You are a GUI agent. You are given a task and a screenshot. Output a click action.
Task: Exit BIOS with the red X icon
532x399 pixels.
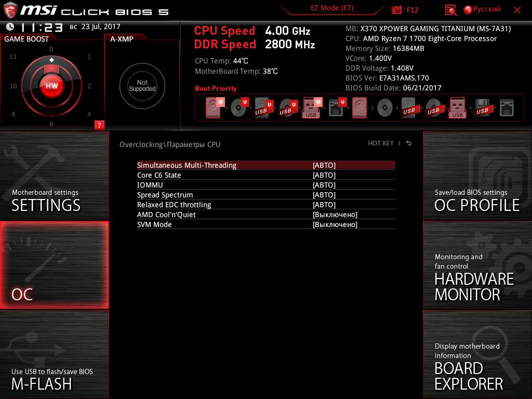[x=517, y=10]
